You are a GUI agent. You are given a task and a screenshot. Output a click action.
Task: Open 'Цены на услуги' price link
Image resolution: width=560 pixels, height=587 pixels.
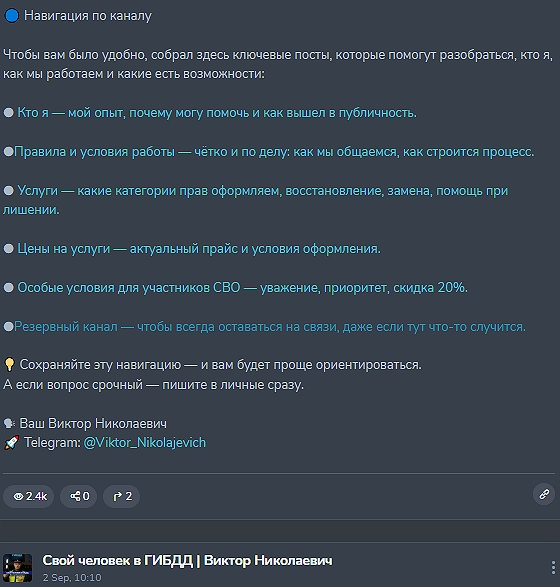199,249
